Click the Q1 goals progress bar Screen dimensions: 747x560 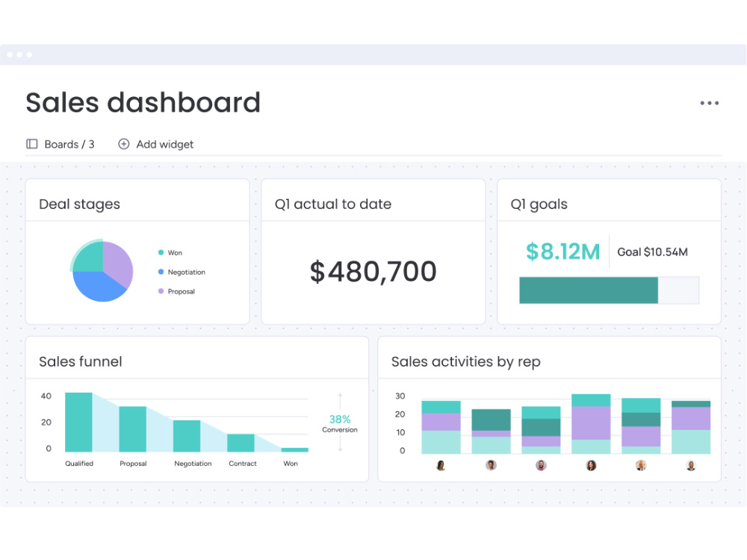pos(609,290)
